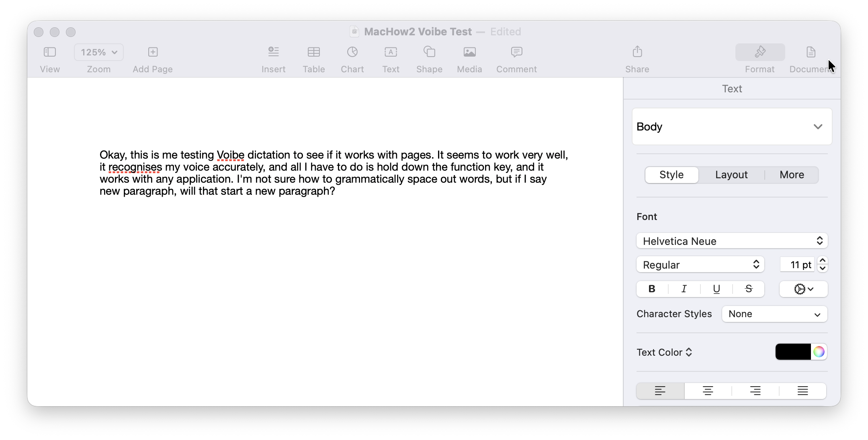Open Character Styles None dropdown

[x=775, y=314]
